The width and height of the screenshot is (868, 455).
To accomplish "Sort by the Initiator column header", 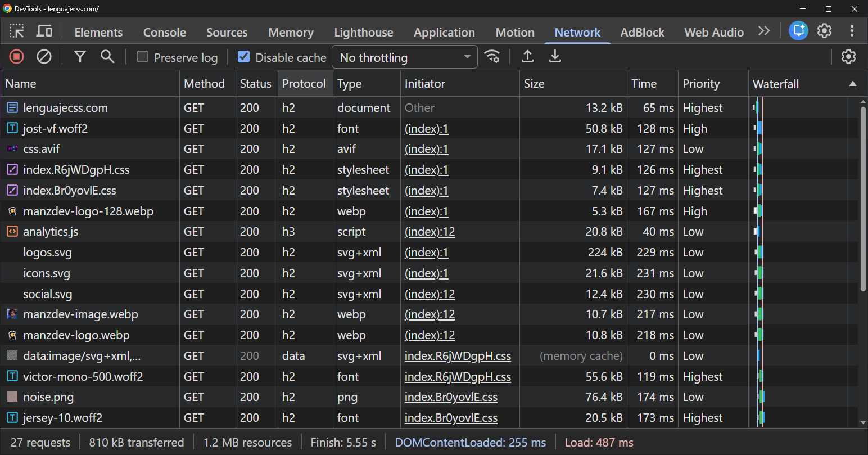I will pyautogui.click(x=460, y=83).
